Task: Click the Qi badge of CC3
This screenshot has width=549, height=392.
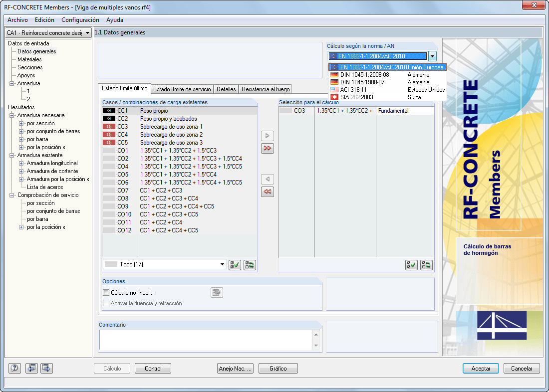Action: pos(109,127)
